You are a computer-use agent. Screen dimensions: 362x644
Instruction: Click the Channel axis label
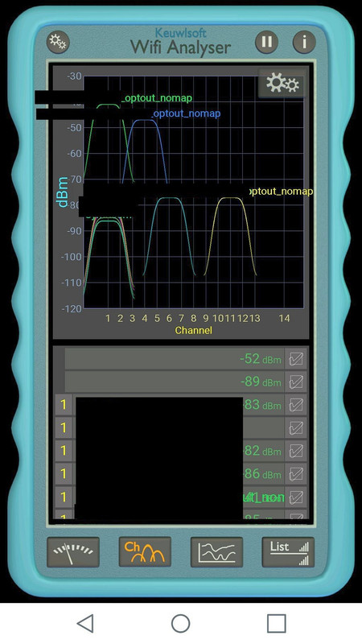[193, 330]
